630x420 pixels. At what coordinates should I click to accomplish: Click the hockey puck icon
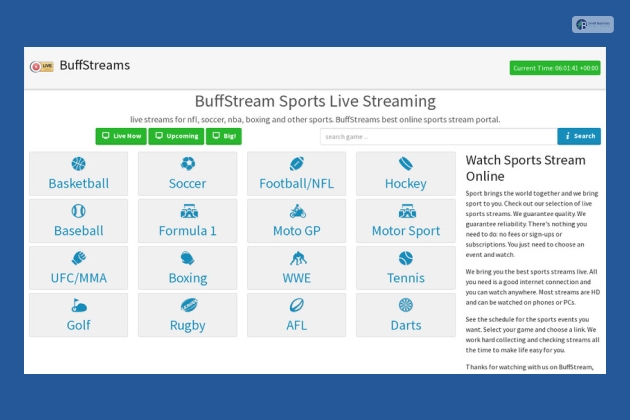(x=405, y=164)
